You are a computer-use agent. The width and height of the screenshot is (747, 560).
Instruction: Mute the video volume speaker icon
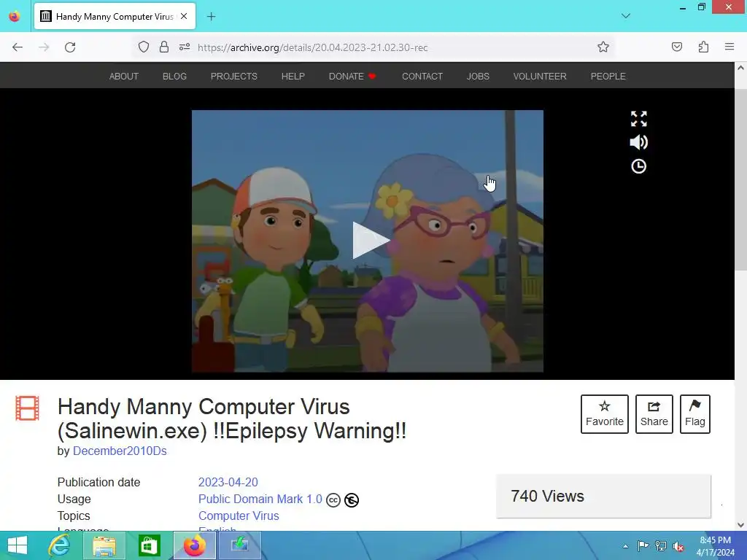pos(638,142)
